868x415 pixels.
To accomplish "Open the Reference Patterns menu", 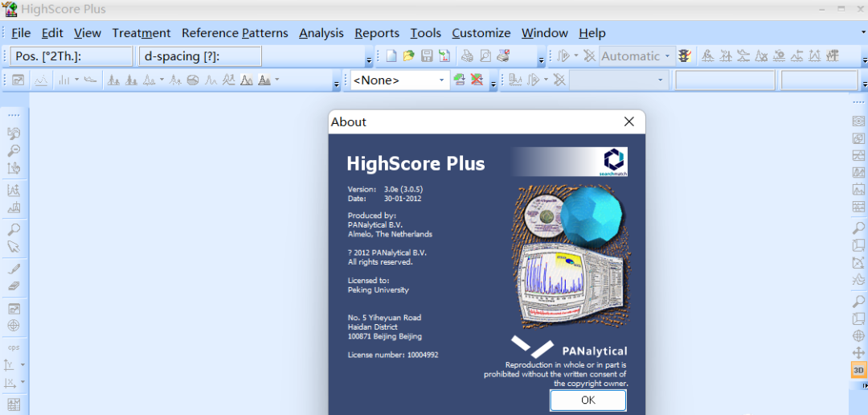I will [235, 33].
